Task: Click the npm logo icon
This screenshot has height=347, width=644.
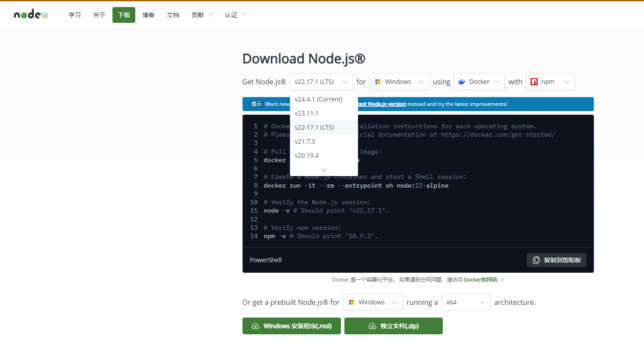Action: click(534, 82)
